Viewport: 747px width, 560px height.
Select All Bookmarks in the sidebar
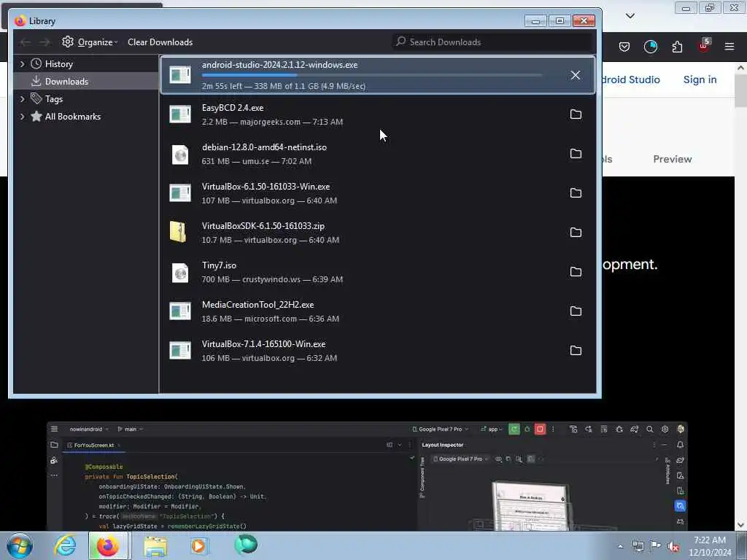point(72,117)
